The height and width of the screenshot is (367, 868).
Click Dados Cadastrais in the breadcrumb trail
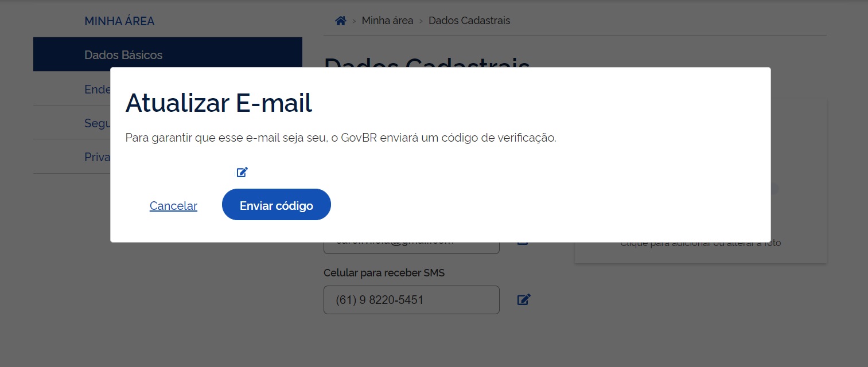(469, 20)
